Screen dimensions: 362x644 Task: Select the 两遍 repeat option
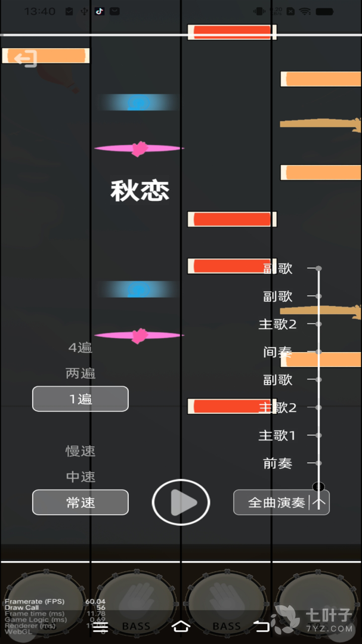click(81, 373)
